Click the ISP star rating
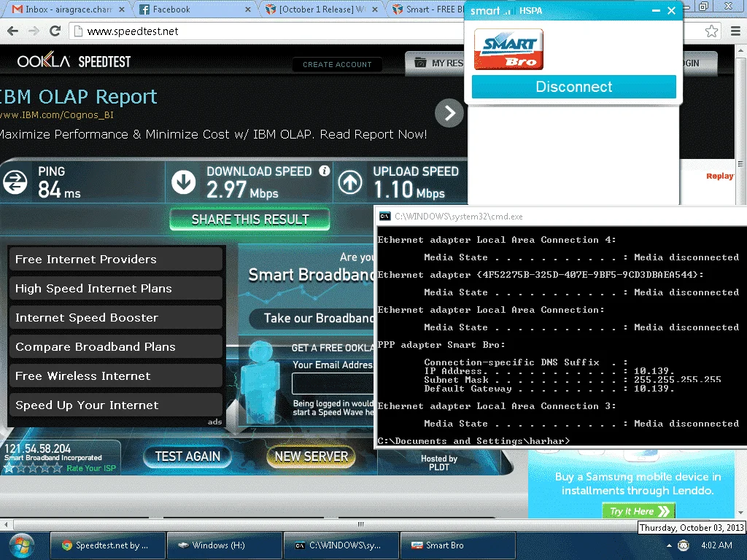The width and height of the screenshot is (747, 560). (x=33, y=468)
